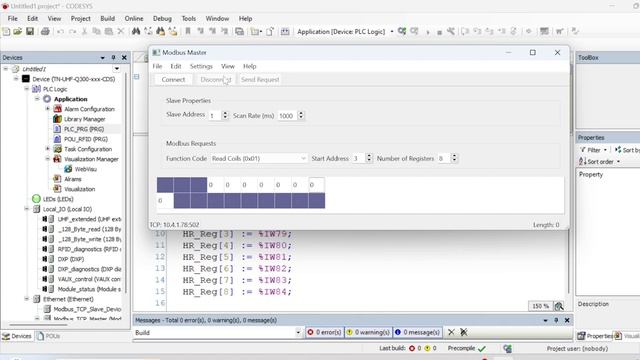Open the Untitled1 project dropdown in Devices
This screenshot has height=360, width=640.
(117, 69)
